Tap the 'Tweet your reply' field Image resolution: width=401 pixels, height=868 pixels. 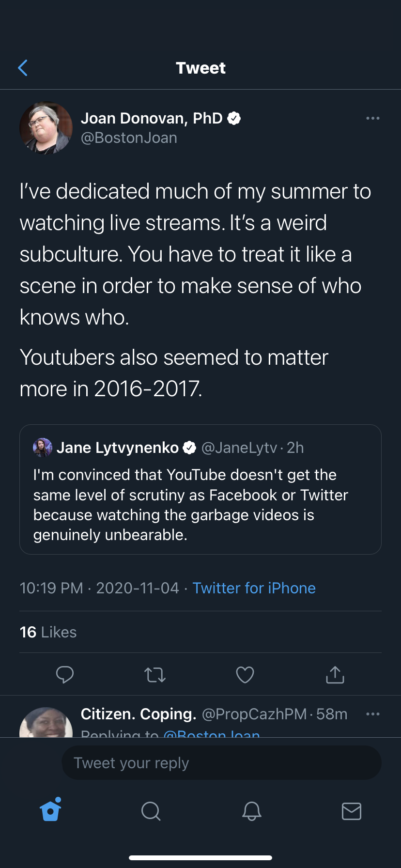(221, 763)
